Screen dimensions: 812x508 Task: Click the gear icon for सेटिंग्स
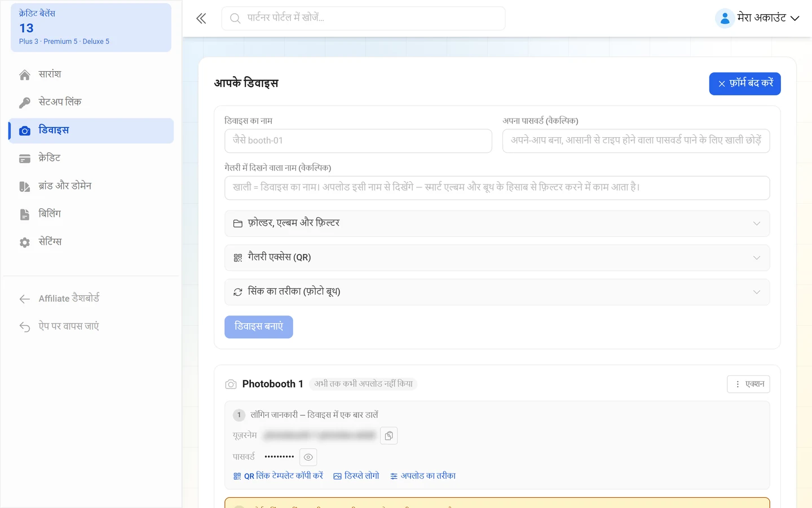click(25, 242)
